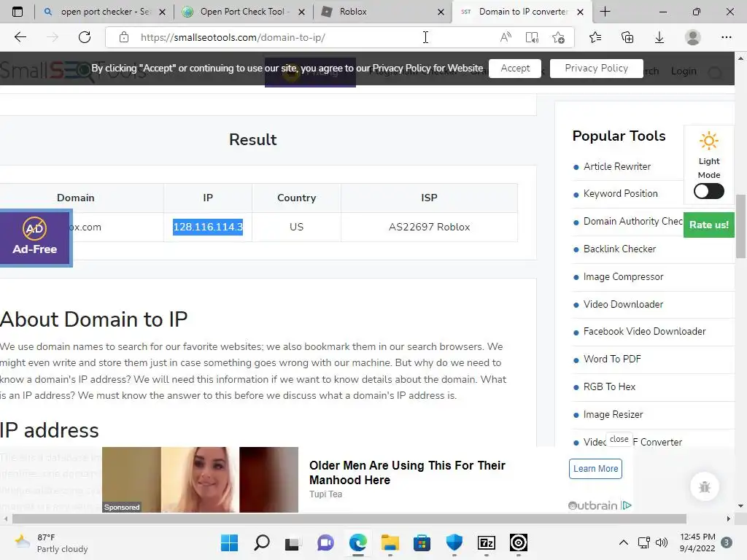Accept the privacy policy banner
This screenshot has width=747, height=560.
(x=515, y=68)
